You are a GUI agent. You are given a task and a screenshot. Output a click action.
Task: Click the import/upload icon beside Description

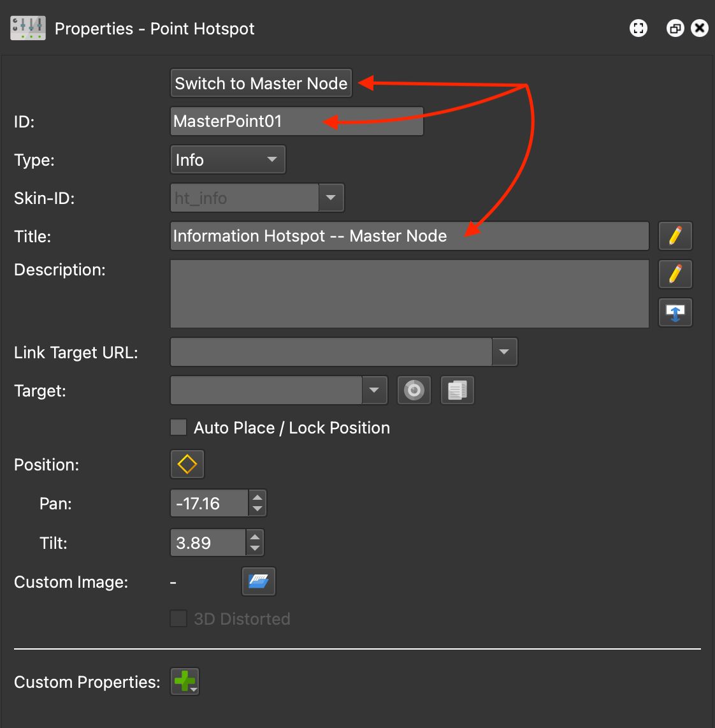675,312
